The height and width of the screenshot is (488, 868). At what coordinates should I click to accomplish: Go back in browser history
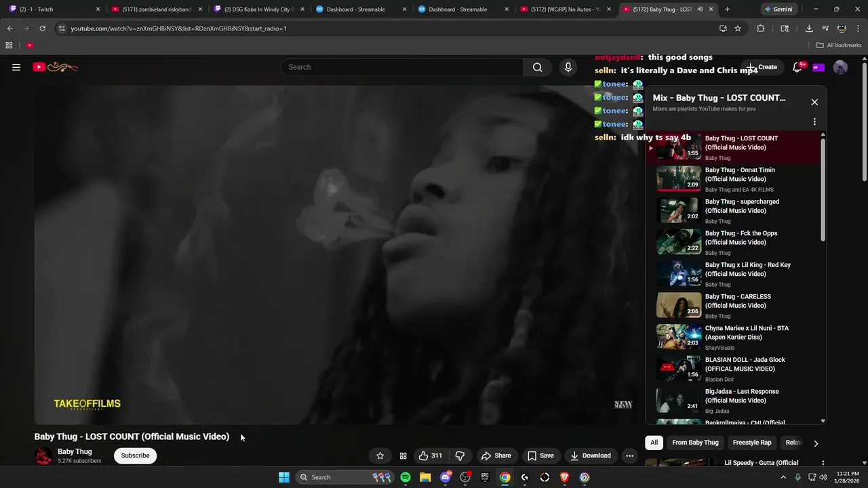tap(9, 28)
